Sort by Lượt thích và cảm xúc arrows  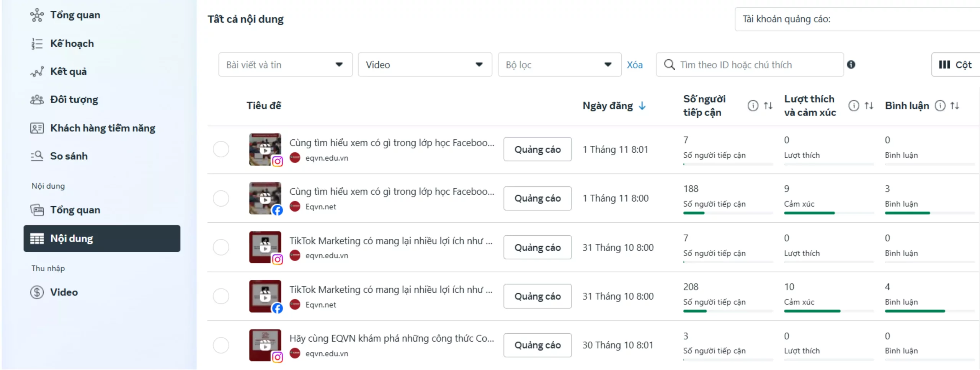(x=869, y=106)
